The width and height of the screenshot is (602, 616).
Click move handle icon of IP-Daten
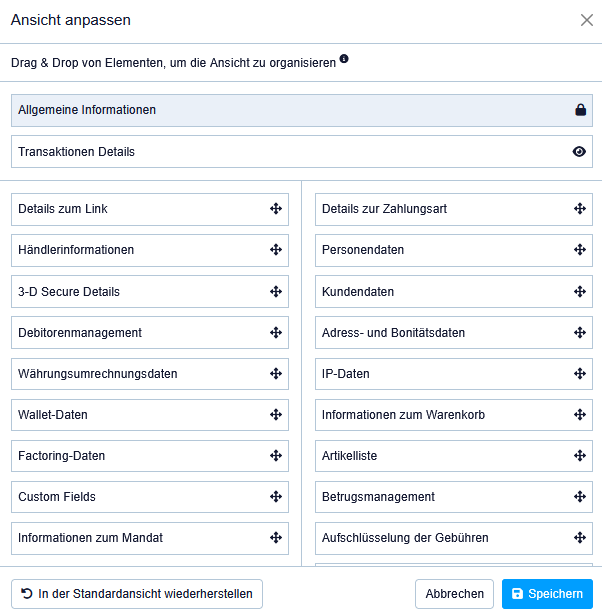click(580, 374)
